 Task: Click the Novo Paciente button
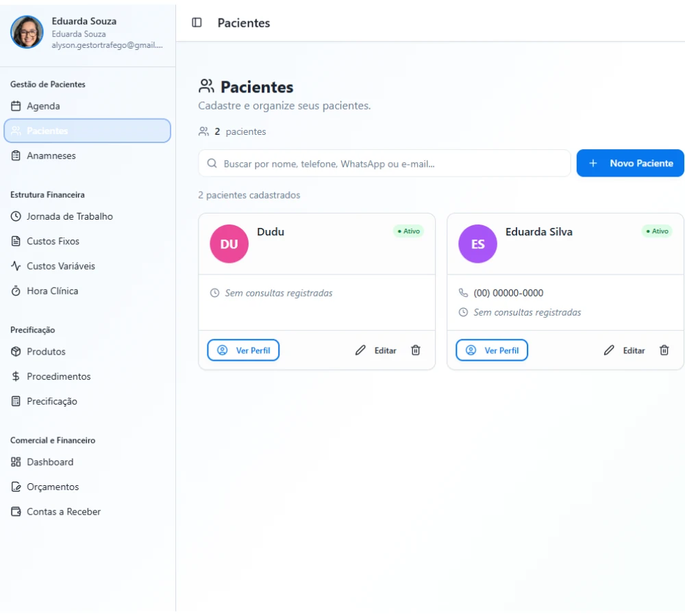[630, 164]
